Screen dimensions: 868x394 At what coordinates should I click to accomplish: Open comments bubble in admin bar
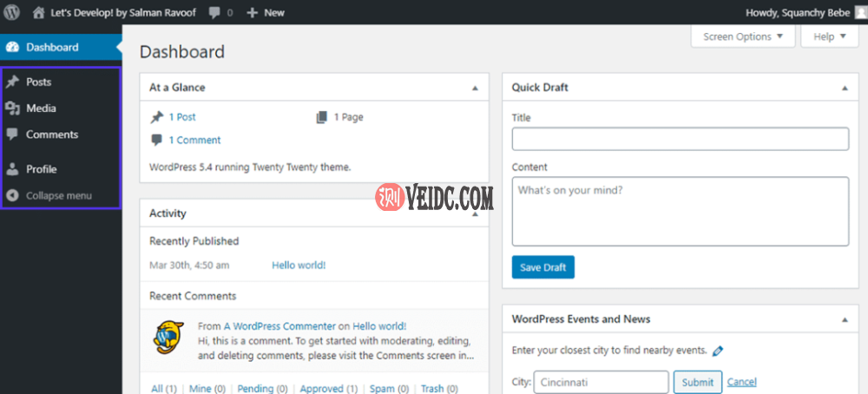[214, 13]
